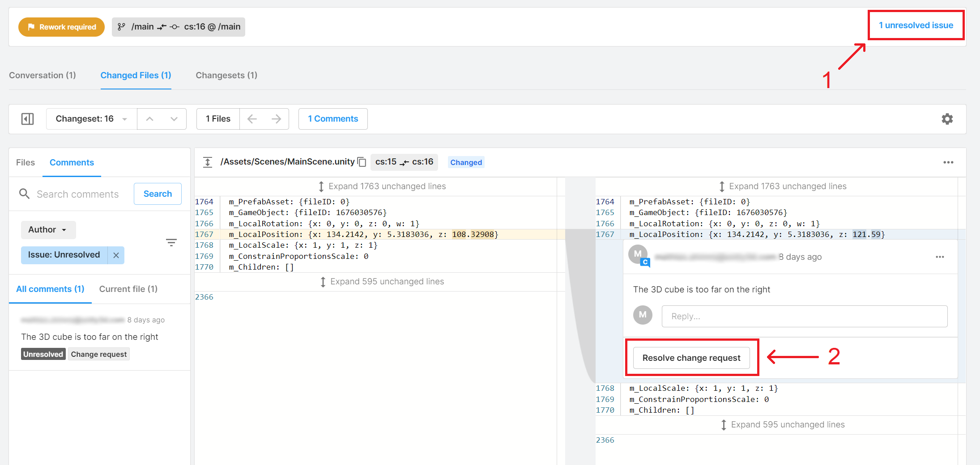Expand 1763 unchanged lines in left pane
This screenshot has width=980, height=465.
[382, 186]
